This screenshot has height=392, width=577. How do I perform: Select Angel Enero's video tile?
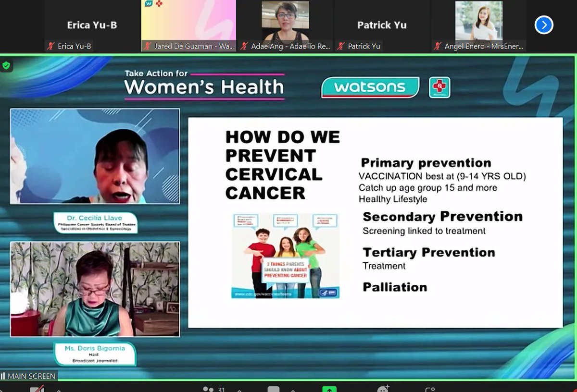[478, 26]
